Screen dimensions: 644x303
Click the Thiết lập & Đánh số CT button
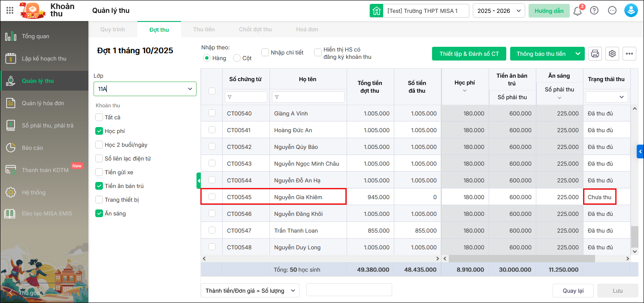click(x=469, y=54)
